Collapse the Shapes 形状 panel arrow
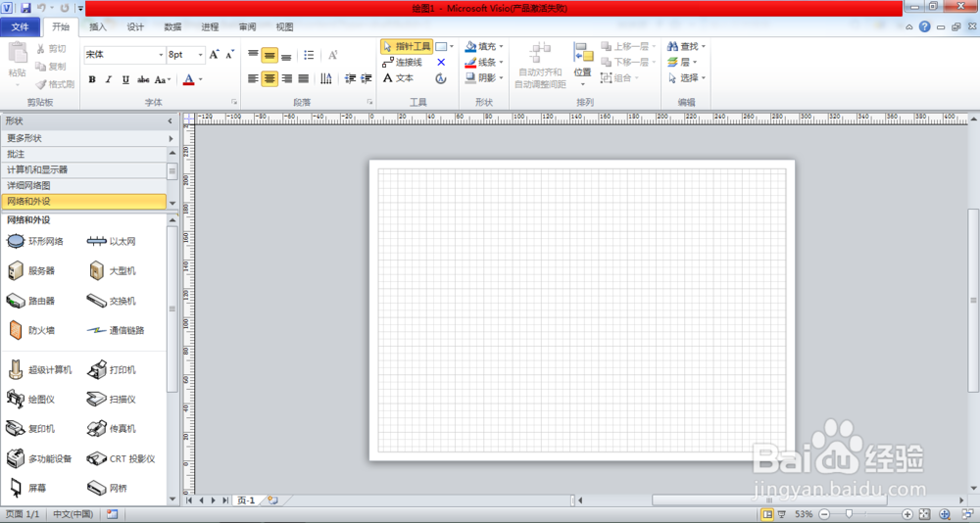The width and height of the screenshot is (980, 523). [x=170, y=121]
